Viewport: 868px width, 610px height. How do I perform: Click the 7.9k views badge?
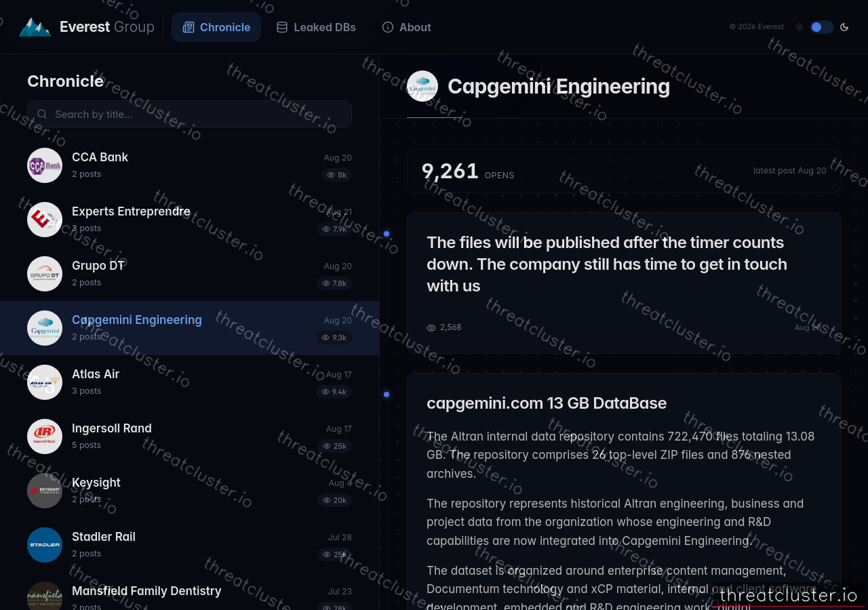pyautogui.click(x=334, y=229)
